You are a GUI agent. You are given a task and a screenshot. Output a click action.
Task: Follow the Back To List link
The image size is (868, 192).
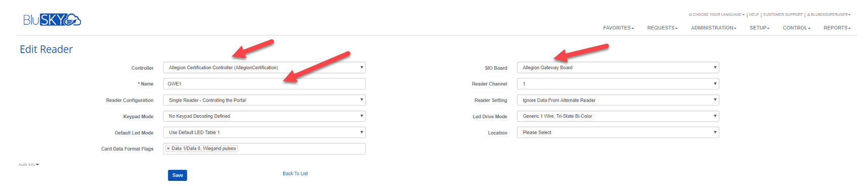[x=295, y=174]
